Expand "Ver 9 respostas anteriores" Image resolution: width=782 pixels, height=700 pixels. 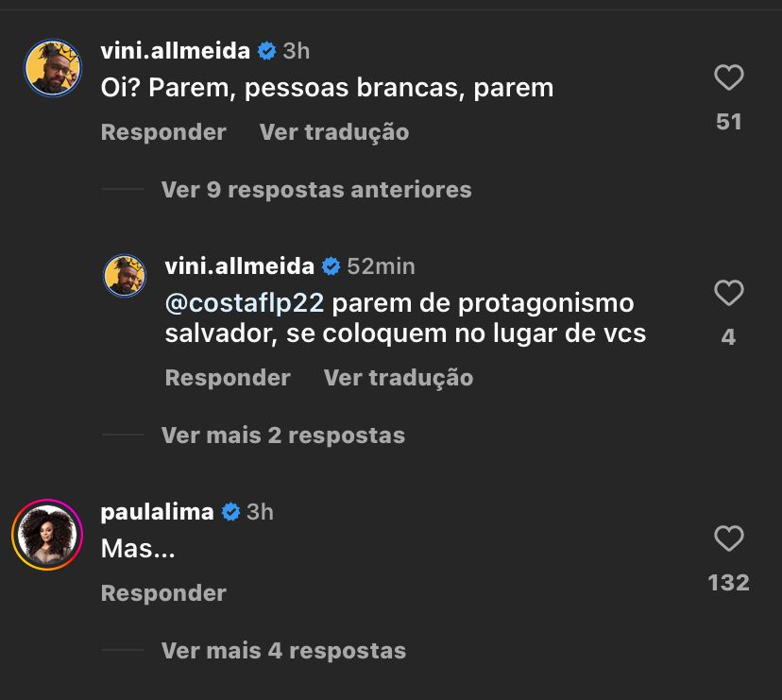(x=315, y=189)
